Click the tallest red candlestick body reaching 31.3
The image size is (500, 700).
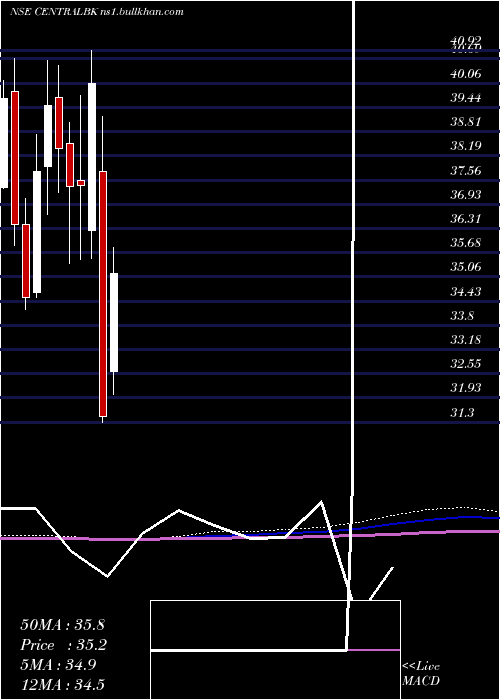pos(103,294)
